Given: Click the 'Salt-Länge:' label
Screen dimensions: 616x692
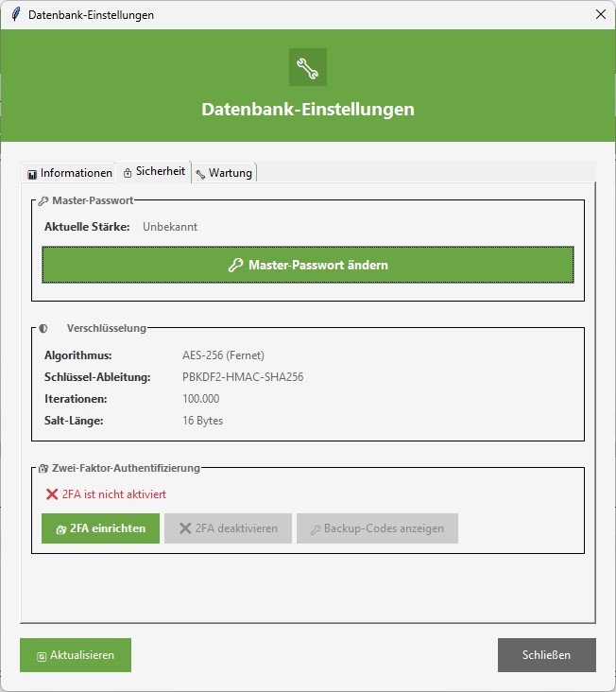Looking at the screenshot, I should pyautogui.click(x=74, y=421).
